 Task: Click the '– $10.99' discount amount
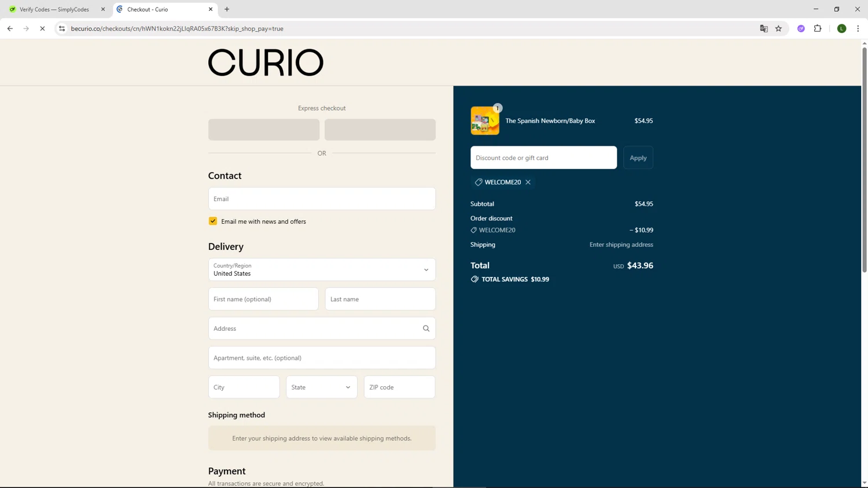[x=641, y=230]
